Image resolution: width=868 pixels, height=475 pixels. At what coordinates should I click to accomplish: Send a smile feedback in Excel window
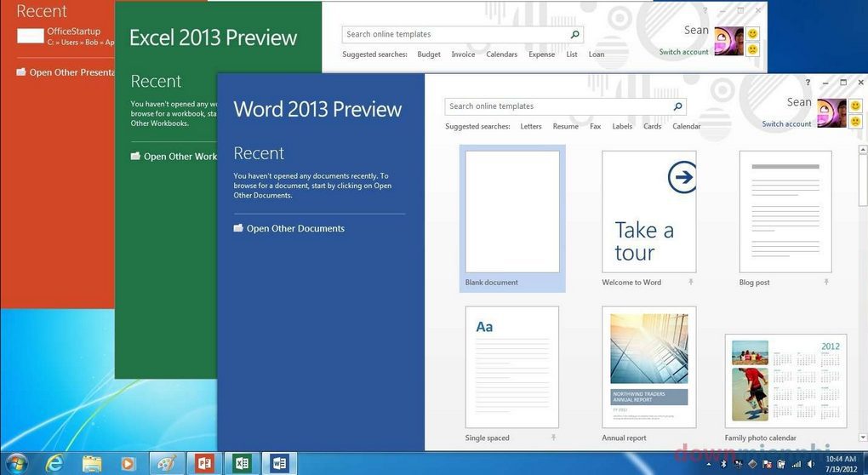[752, 34]
